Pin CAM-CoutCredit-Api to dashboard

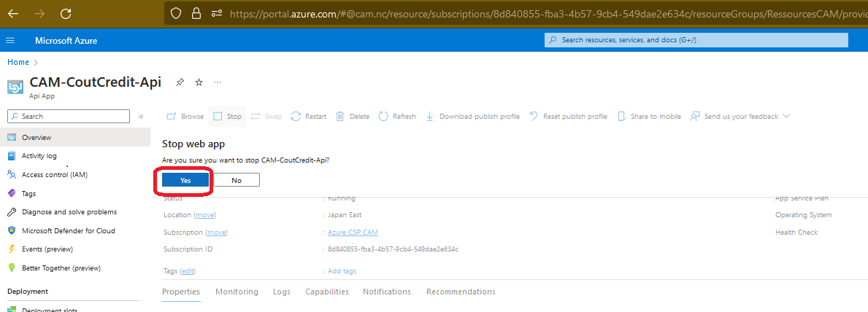[x=180, y=82]
